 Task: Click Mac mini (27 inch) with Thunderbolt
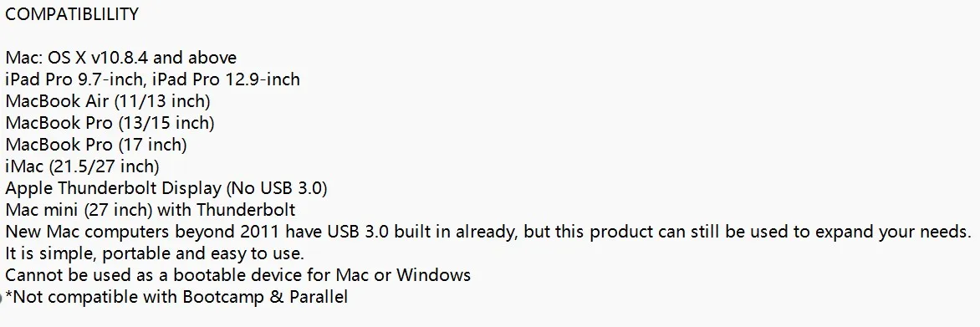[x=151, y=210]
